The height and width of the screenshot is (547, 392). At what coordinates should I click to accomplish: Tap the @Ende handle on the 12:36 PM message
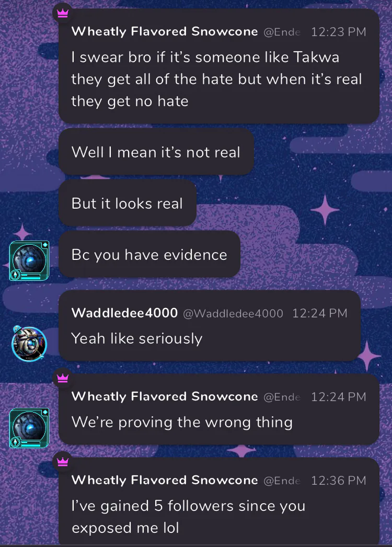click(282, 481)
